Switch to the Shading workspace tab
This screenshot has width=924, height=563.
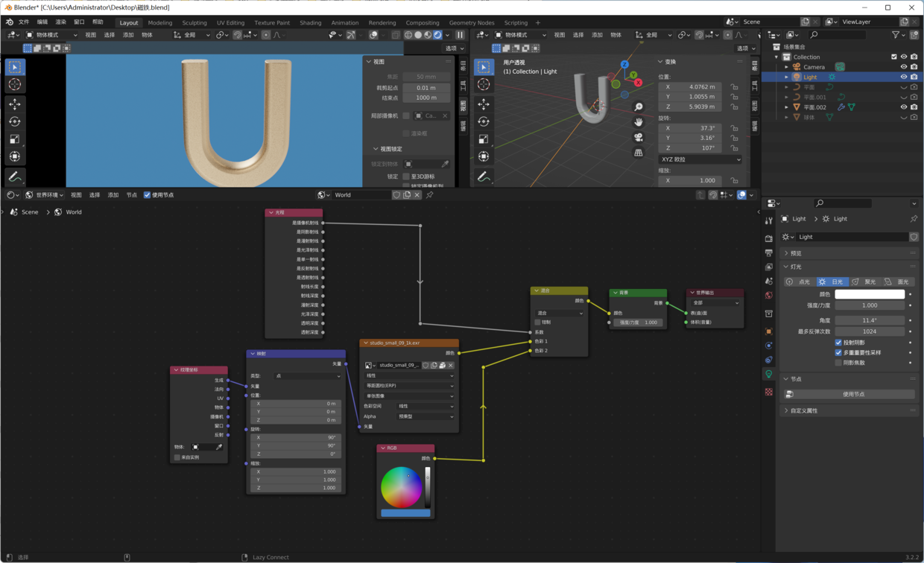coord(311,23)
